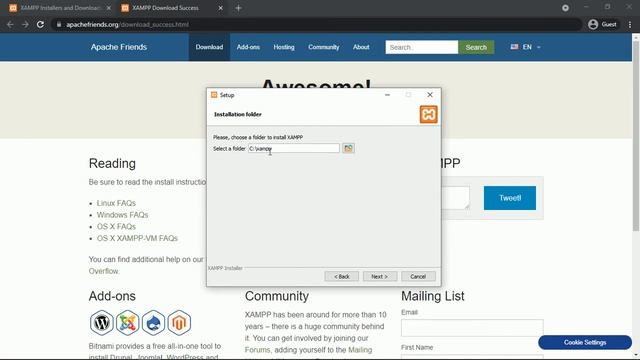Open the About menu item

pyautogui.click(x=361, y=47)
